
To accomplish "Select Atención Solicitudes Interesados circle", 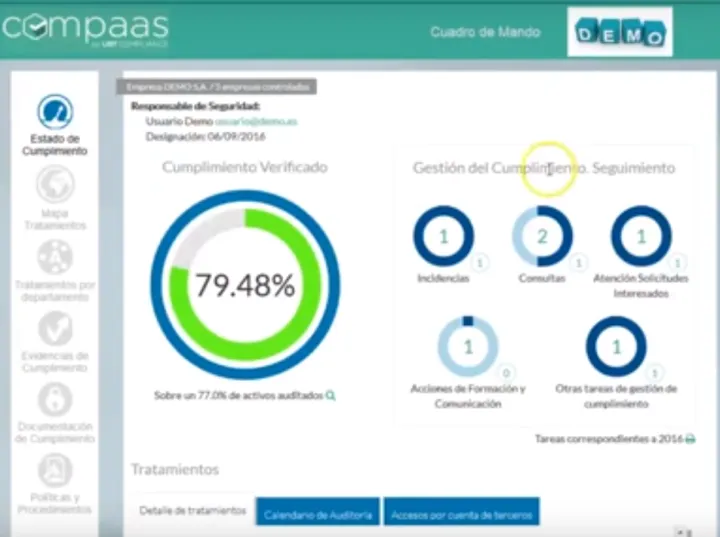I will point(641,236).
